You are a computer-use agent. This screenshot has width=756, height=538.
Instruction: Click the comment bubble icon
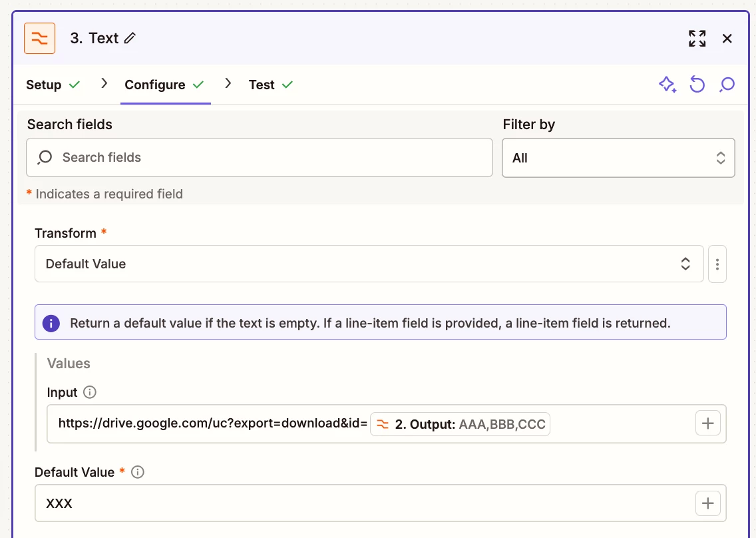(727, 85)
